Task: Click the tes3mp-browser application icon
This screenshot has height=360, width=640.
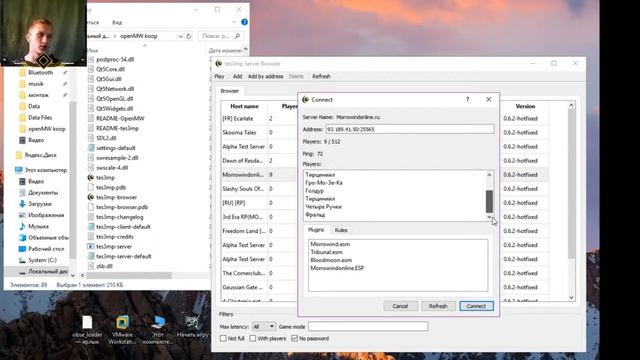Action: click(x=91, y=197)
